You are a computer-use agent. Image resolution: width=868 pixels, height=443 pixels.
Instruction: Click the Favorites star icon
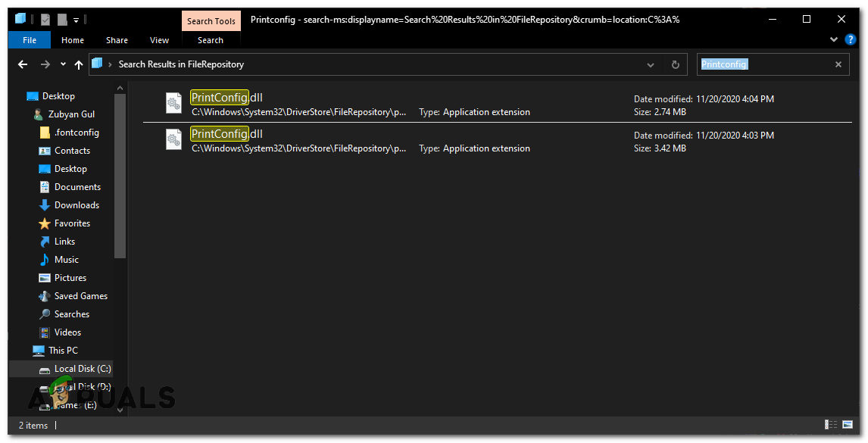[x=45, y=223]
